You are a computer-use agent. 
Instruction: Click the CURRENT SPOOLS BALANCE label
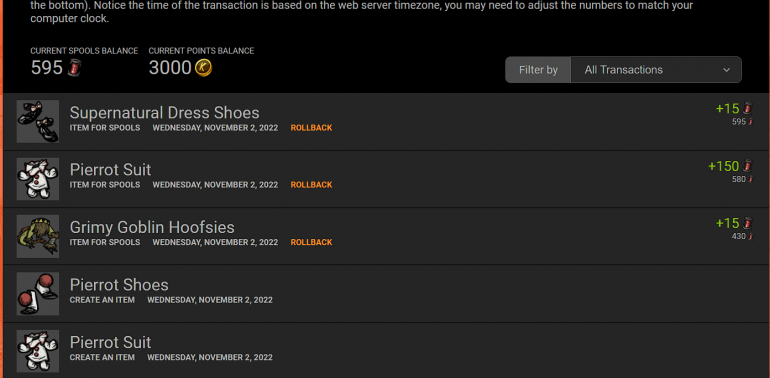[x=84, y=51]
